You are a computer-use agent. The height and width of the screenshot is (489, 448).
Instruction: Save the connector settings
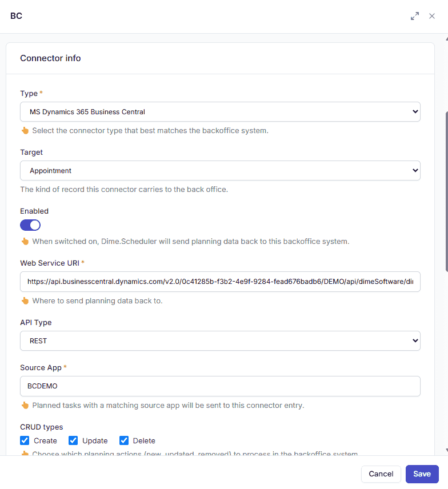coord(422,474)
